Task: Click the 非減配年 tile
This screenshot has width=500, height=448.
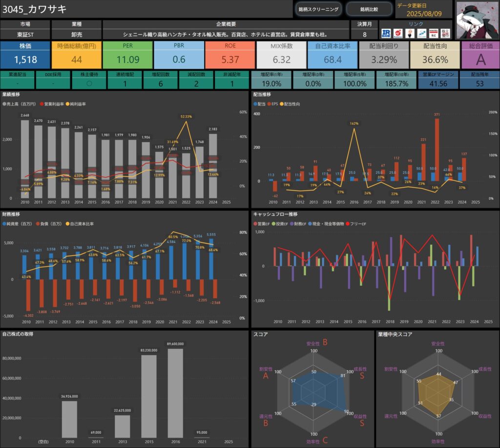Action: click(x=232, y=80)
